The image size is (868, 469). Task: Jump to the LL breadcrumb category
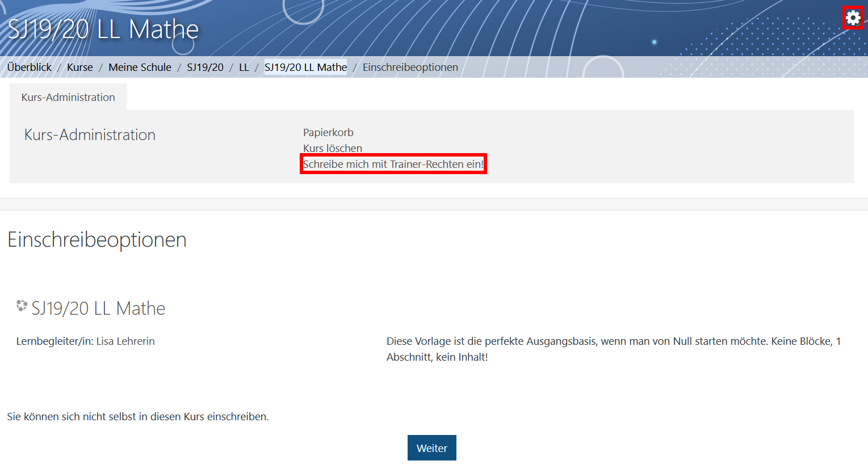[x=244, y=67]
